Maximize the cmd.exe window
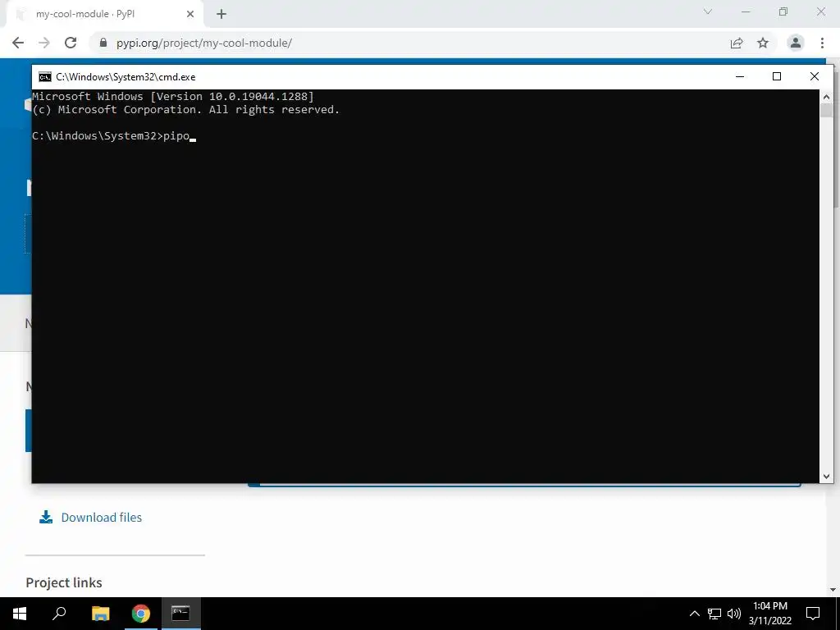 point(777,76)
